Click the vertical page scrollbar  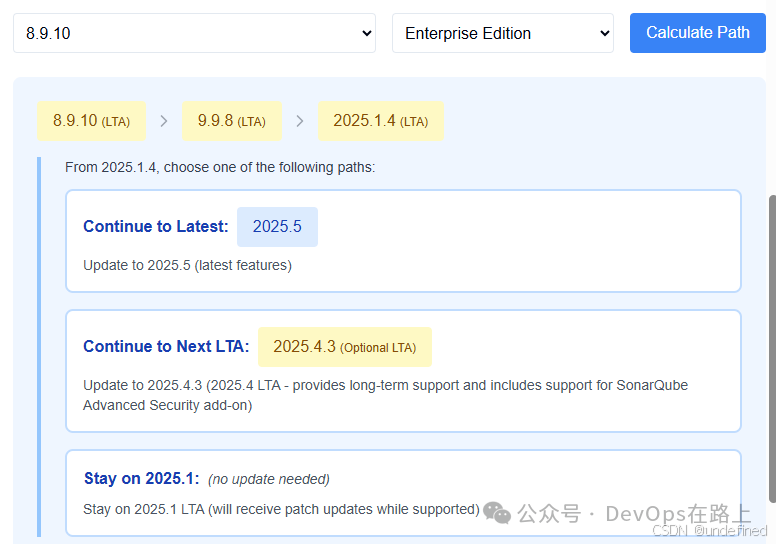coord(772,349)
